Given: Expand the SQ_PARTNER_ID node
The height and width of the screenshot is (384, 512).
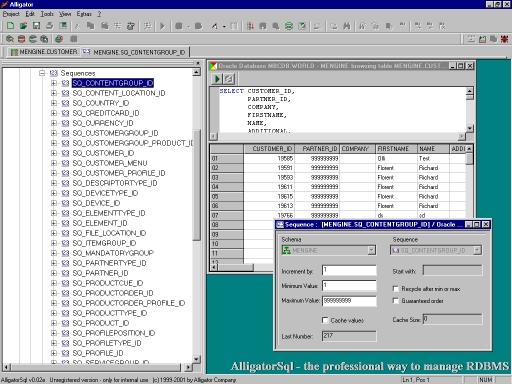Looking at the screenshot, I should click(x=54, y=273).
